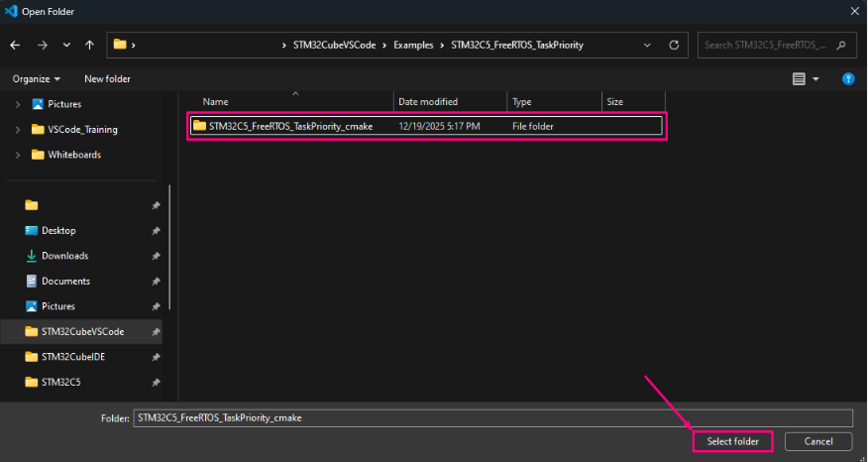Viewport: 868px width, 462px height.
Task: Refresh the current folder view
Action: pos(674,46)
